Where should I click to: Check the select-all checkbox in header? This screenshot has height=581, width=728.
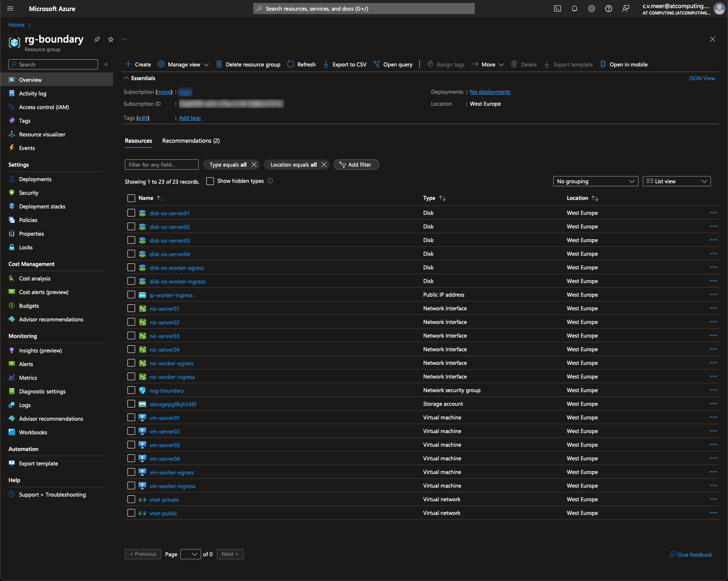(131, 198)
